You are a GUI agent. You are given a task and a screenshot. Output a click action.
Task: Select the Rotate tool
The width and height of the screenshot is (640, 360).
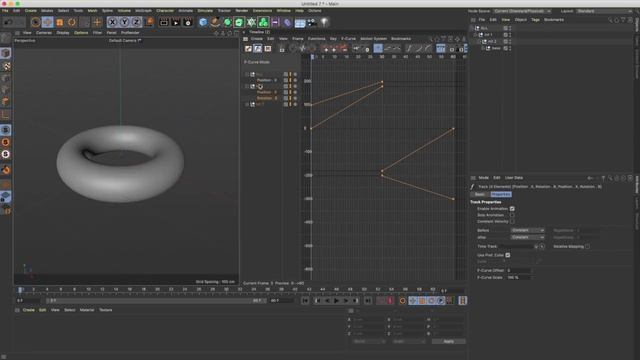(x=72, y=22)
